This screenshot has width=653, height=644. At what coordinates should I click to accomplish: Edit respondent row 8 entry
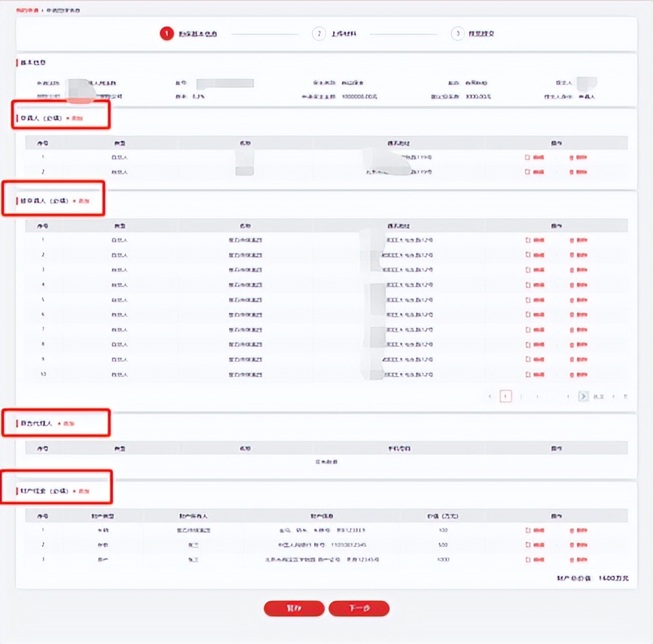click(534, 345)
